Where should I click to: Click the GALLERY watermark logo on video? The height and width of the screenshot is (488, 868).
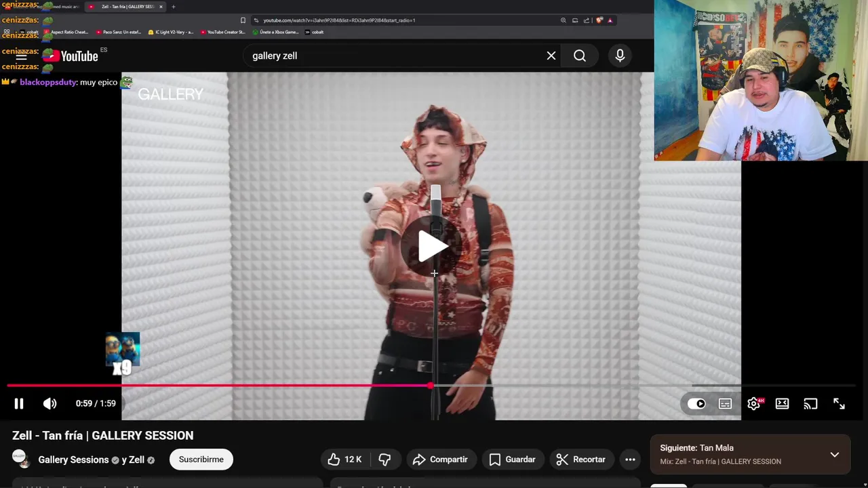(171, 94)
